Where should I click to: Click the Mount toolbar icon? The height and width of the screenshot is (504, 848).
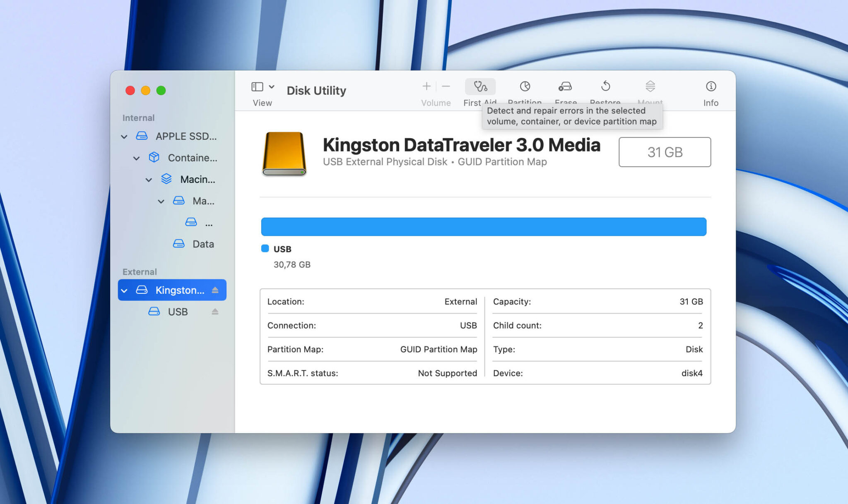coord(650,87)
